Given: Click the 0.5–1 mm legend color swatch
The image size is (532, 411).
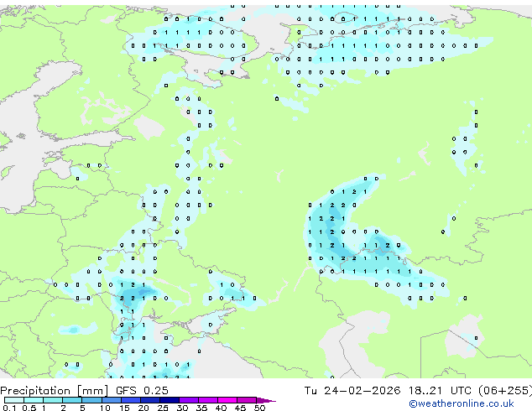Looking at the screenshot, I should [x=34, y=400].
